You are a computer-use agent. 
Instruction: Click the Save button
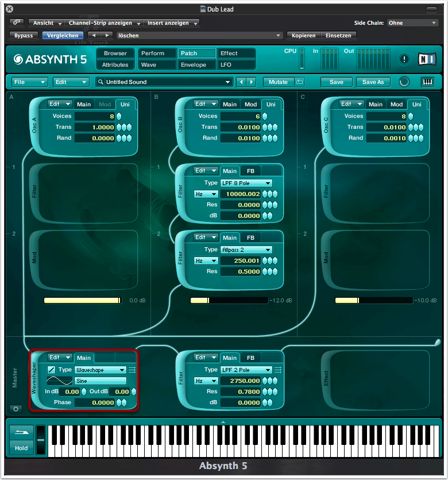337,82
